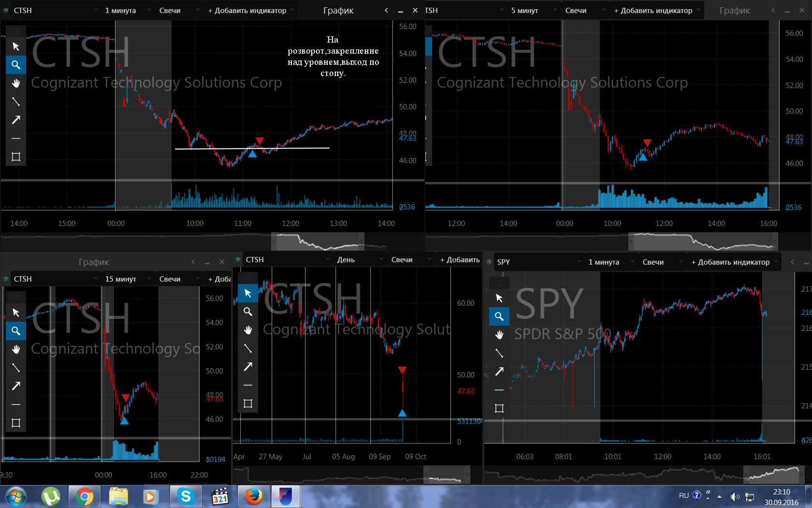Select the arrow drawing tool in CTSH 15 минут chart
The width and height of the screenshot is (812, 508).
tap(16, 386)
